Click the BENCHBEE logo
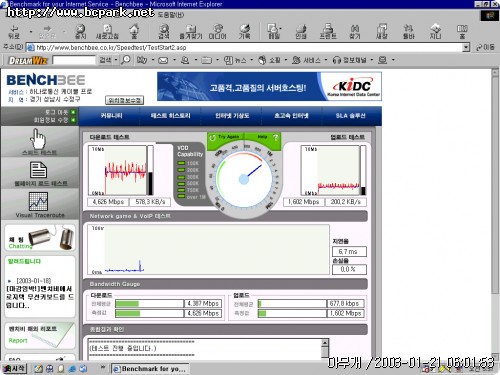The image size is (500, 375). (x=46, y=80)
